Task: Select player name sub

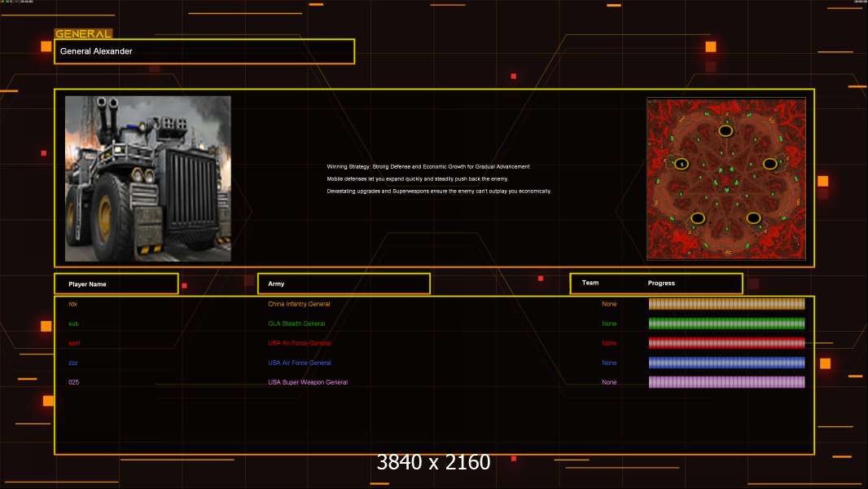Action: [x=73, y=324]
